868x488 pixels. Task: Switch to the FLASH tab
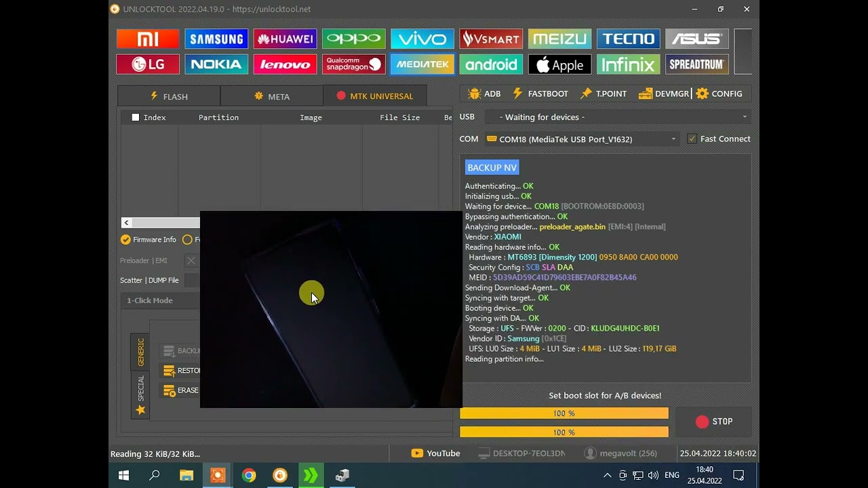[x=169, y=96]
